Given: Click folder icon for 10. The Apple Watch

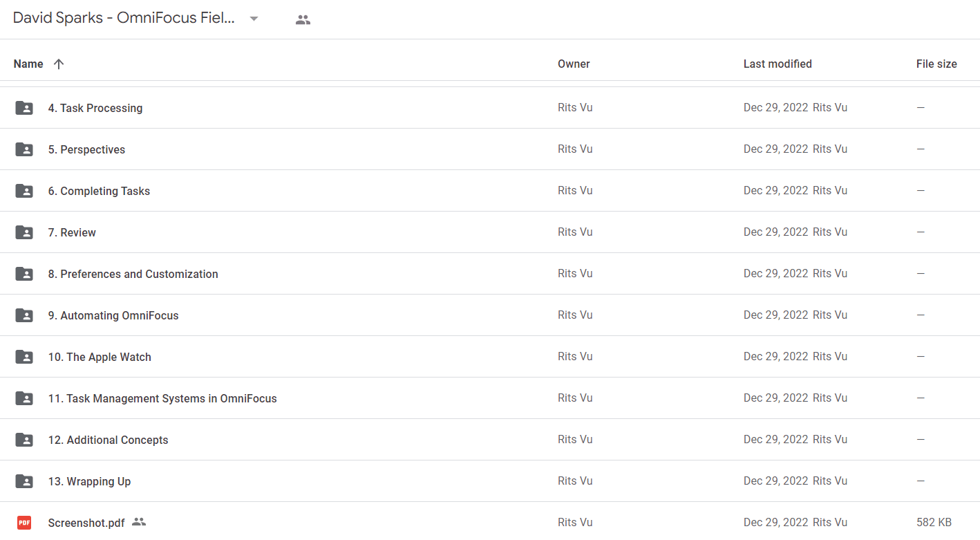Looking at the screenshot, I should click(24, 357).
